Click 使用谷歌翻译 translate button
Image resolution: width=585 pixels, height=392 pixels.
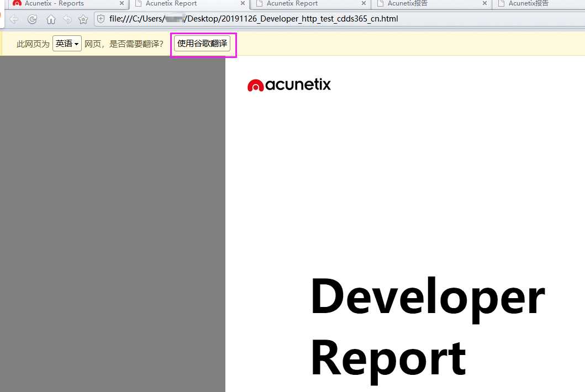(202, 44)
